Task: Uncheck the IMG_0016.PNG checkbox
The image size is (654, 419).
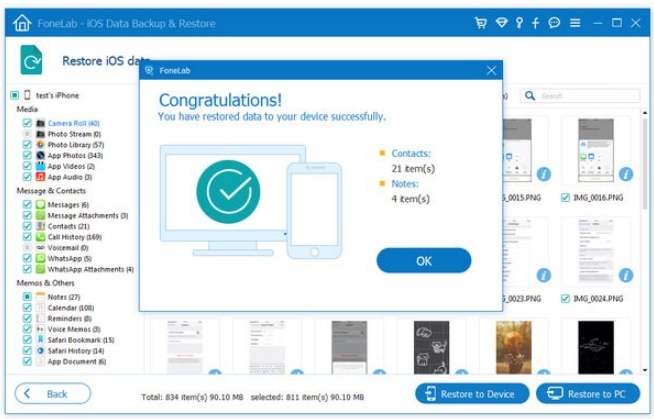Action: pos(565,197)
